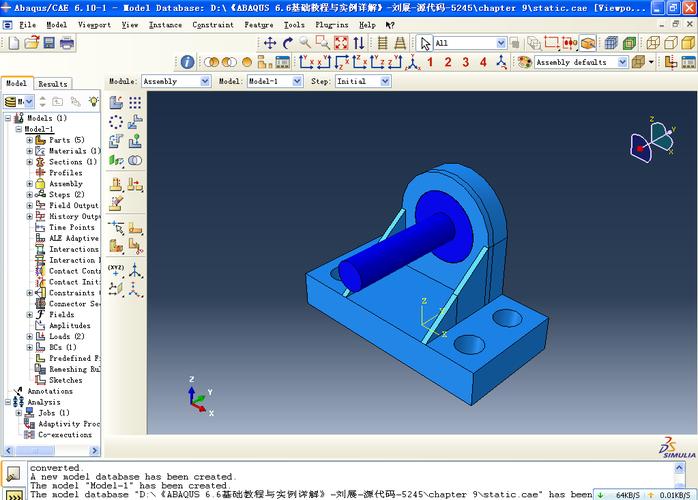The width and height of the screenshot is (698, 500).
Task: Open the Step dropdown showing Initial
Action: [x=364, y=81]
